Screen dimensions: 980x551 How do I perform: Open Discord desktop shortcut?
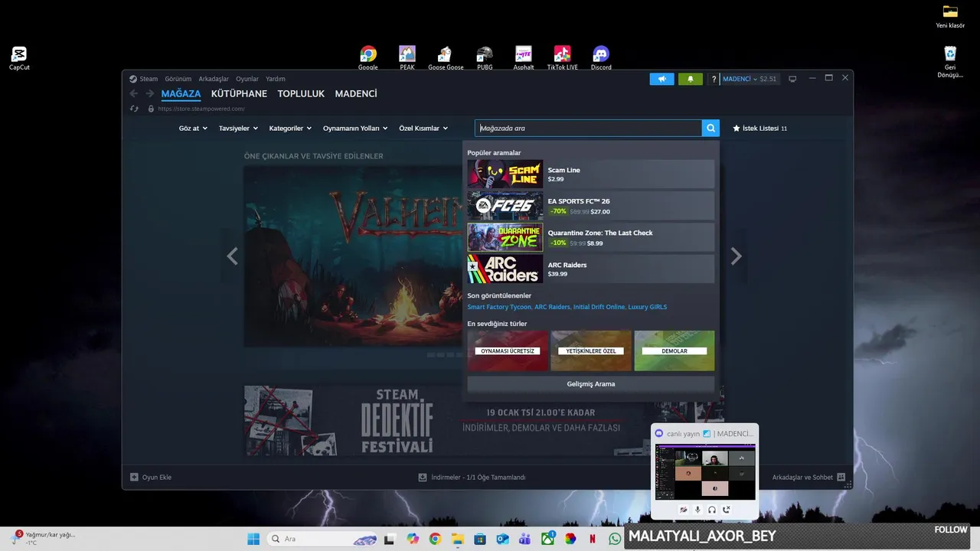tap(601, 58)
